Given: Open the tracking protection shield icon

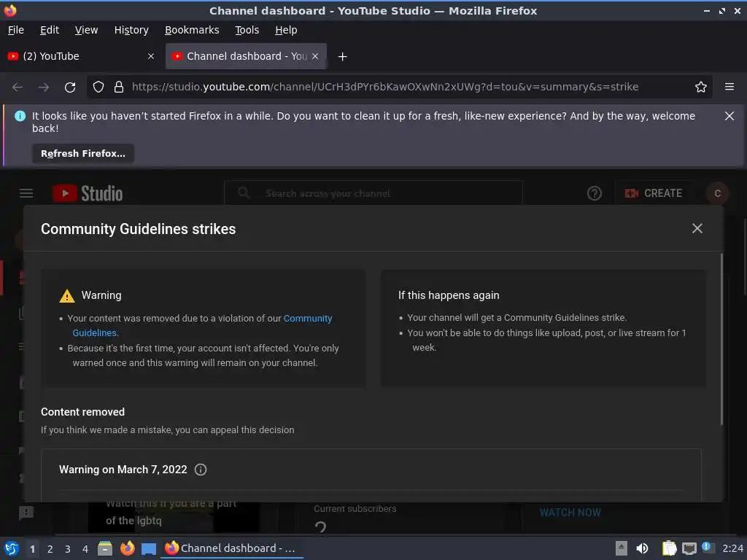Looking at the screenshot, I should point(98,87).
